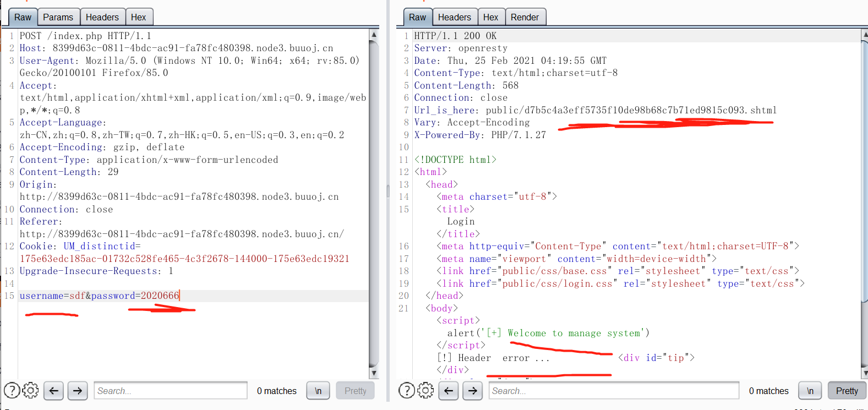Select the response Raw tab
Viewport: 868px width, 410px height.
[418, 17]
